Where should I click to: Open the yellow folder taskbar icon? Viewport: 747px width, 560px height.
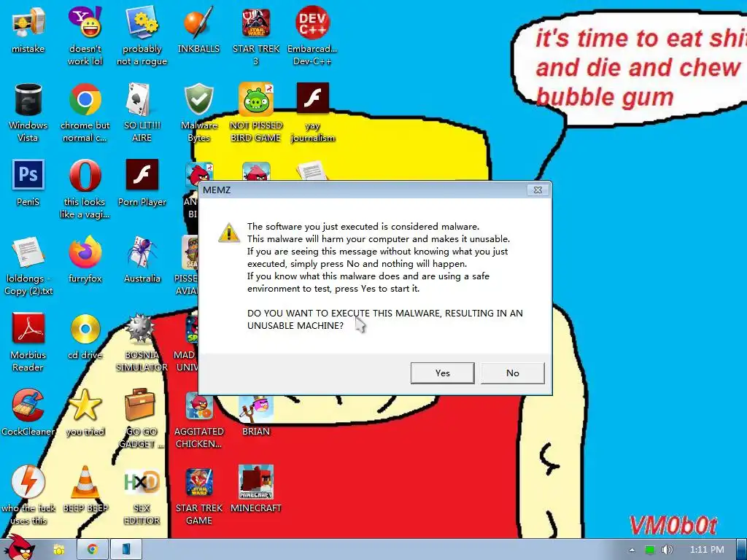point(59,550)
